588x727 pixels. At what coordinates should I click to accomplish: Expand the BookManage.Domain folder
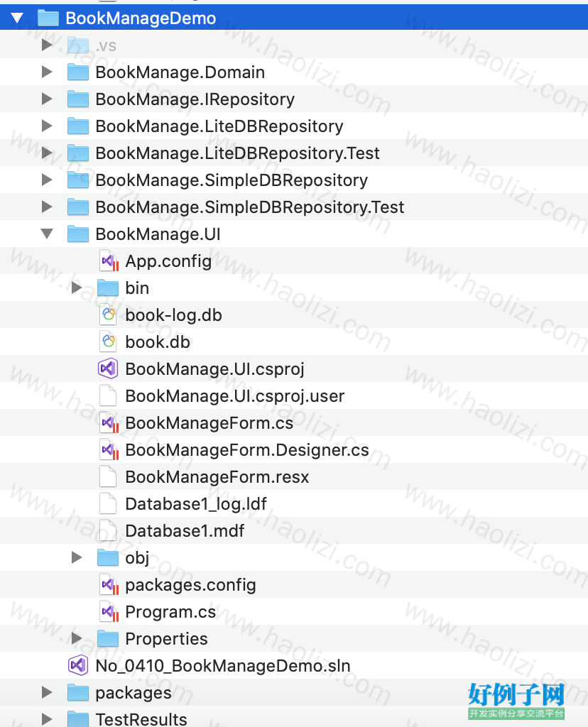47,72
